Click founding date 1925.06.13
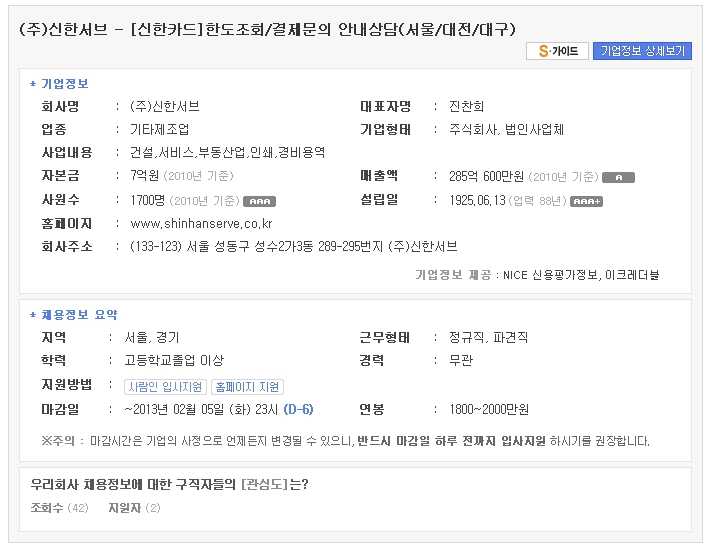 click(477, 200)
